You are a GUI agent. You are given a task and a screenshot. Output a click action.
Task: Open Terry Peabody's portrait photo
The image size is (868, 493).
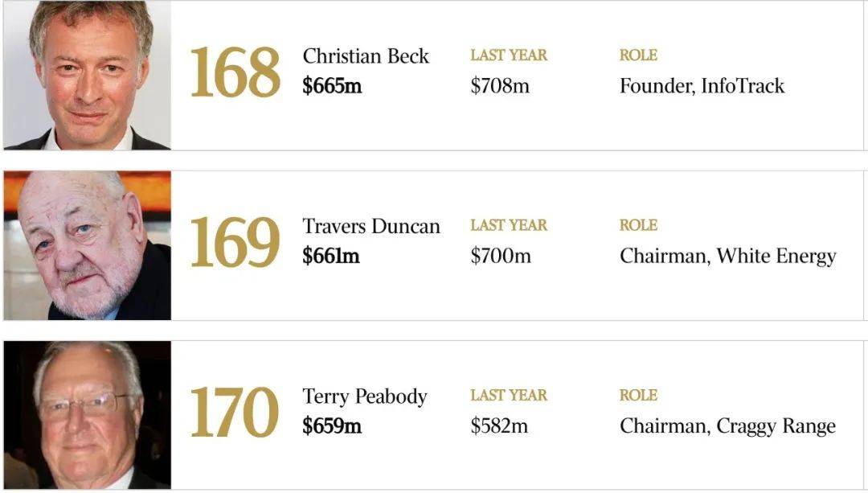(x=88, y=415)
